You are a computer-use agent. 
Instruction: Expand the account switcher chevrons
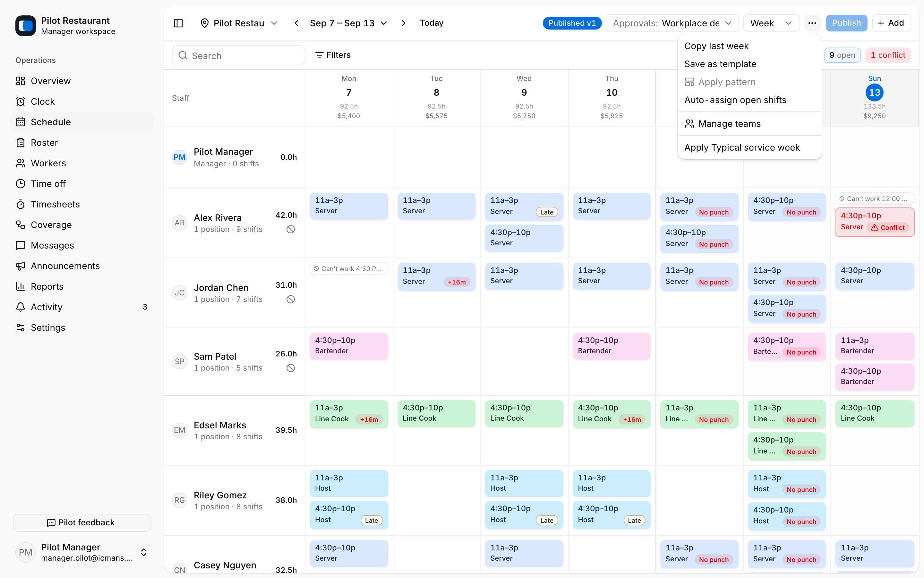(143, 552)
